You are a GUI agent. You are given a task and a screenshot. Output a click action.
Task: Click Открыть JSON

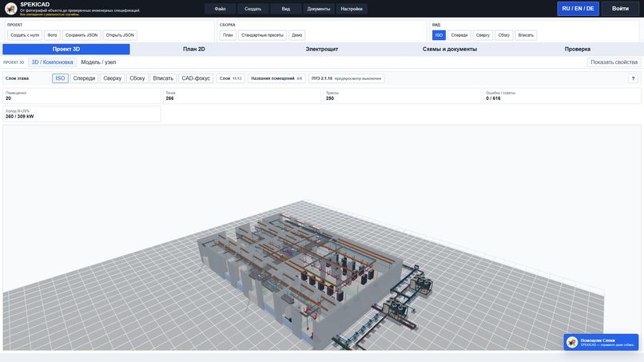pyautogui.click(x=120, y=35)
